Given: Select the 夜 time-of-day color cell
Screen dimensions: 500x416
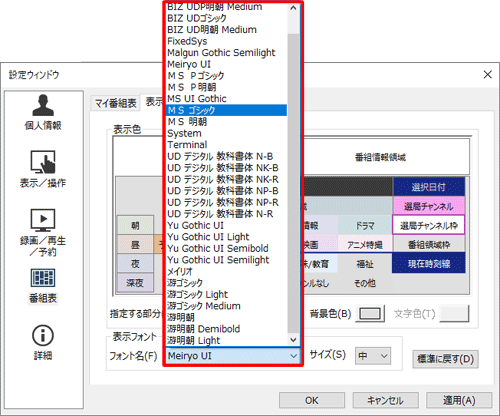Looking at the screenshot, I should point(135,264).
